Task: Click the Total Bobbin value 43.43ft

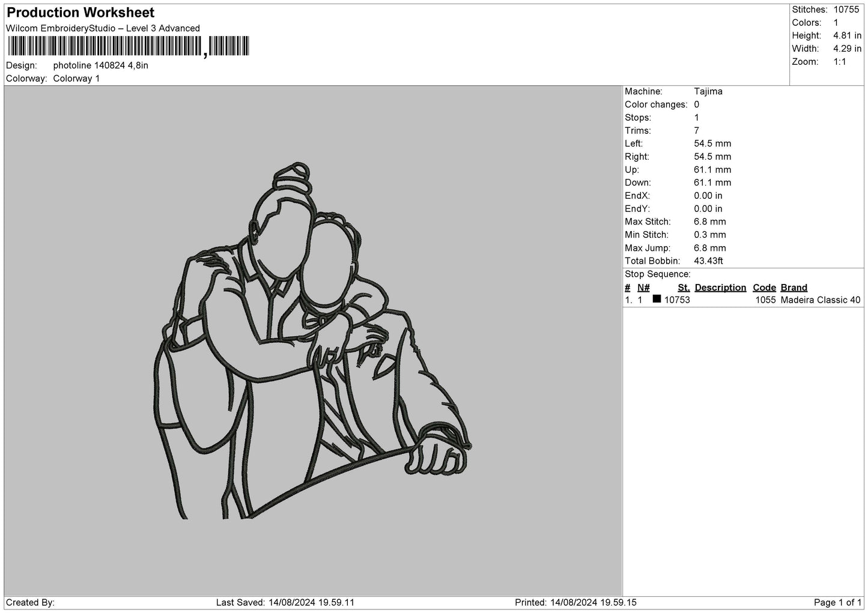Action: (709, 261)
